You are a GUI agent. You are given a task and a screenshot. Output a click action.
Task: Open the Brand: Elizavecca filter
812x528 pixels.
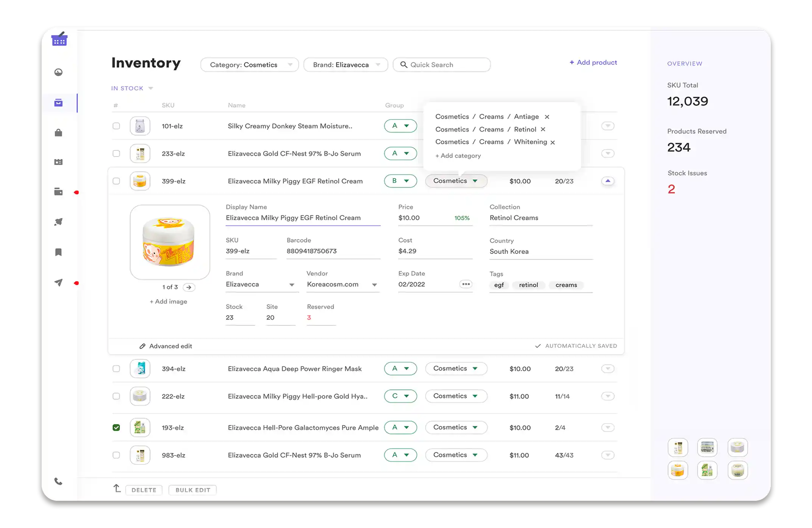345,65
